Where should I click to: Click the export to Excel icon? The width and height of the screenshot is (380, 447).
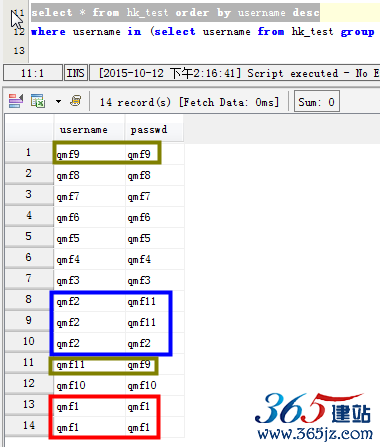[38, 101]
